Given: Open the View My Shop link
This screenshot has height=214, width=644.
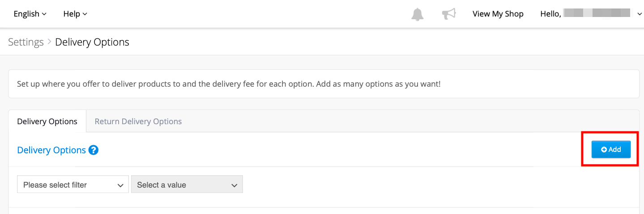Looking at the screenshot, I should 498,14.
